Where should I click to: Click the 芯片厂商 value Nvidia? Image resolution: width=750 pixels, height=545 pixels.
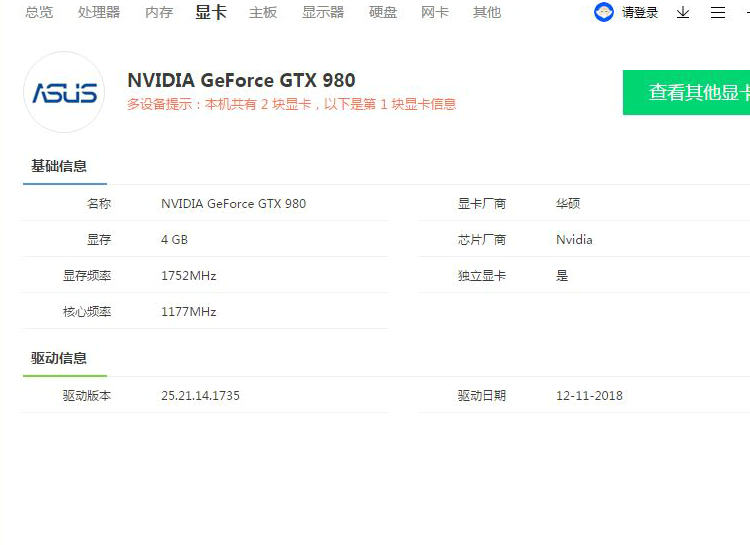coord(574,240)
